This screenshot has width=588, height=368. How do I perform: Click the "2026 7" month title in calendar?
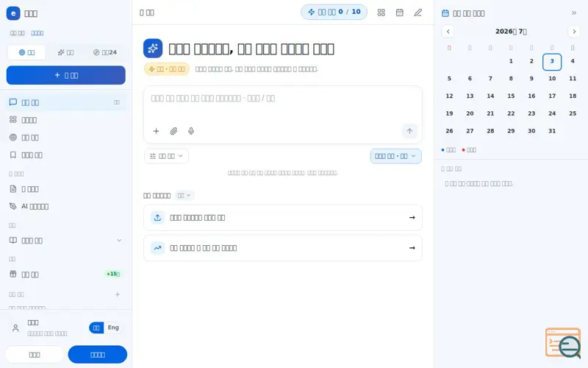coord(511,32)
